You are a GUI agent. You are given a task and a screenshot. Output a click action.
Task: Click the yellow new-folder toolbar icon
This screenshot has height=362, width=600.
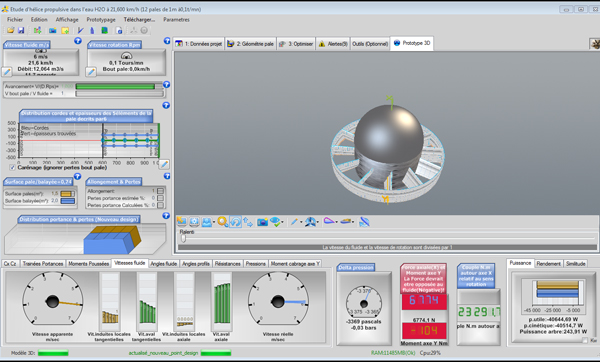[x=65, y=30]
